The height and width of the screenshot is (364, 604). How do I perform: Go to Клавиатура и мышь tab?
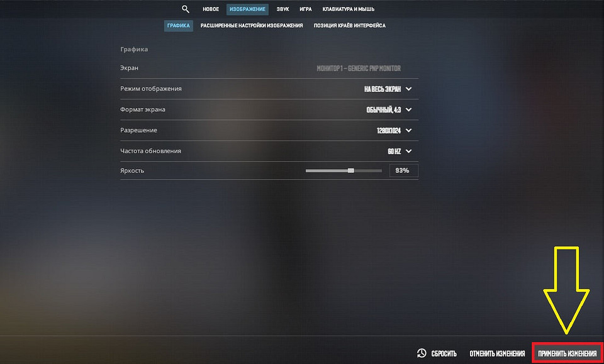(x=349, y=9)
